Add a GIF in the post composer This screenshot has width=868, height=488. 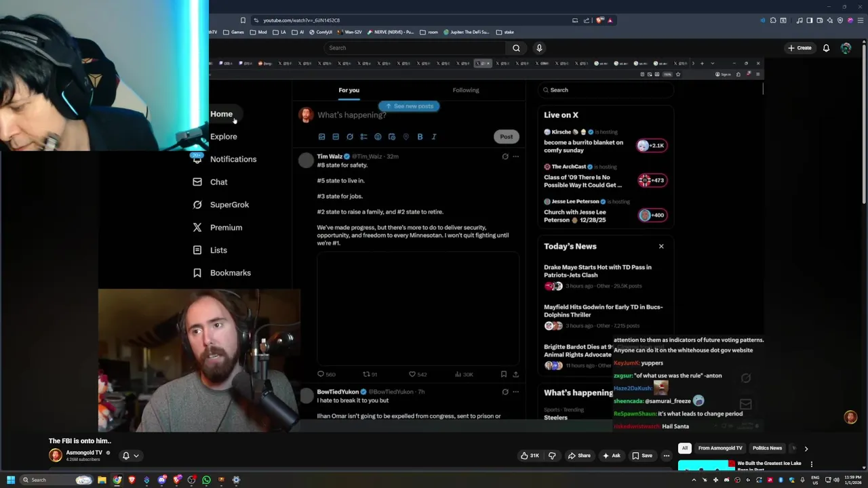[x=336, y=137]
